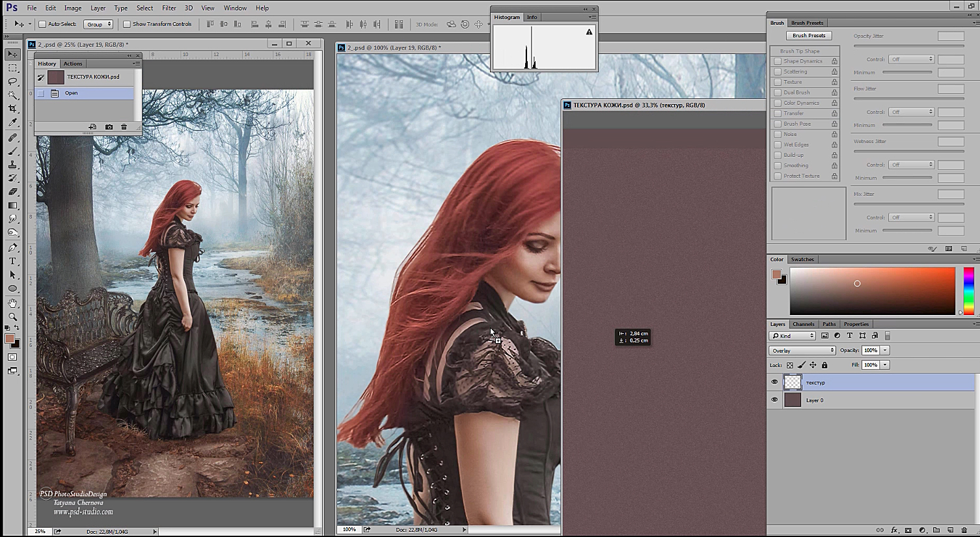
Task: Hide the текстур layer via eye icon
Action: click(774, 382)
